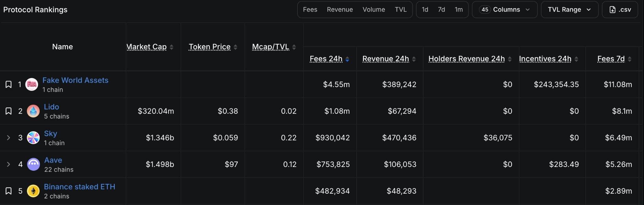
Task: Download the table as .csv
Action: [x=620, y=9]
